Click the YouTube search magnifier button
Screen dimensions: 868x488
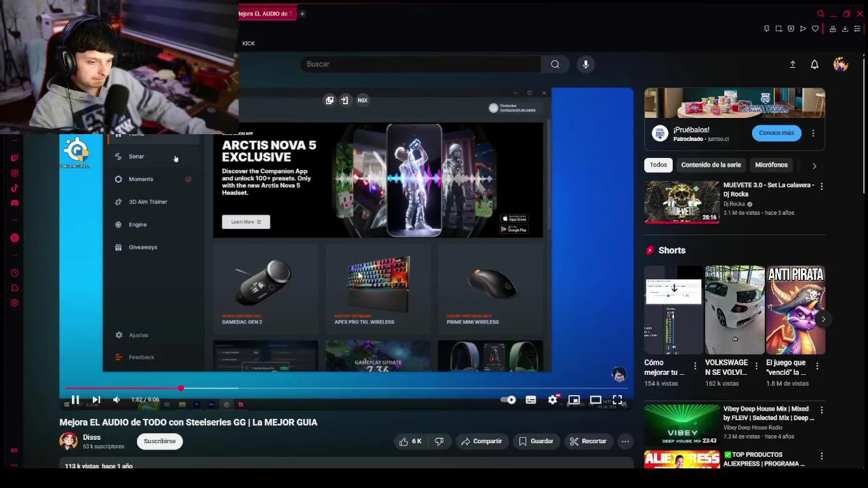555,64
